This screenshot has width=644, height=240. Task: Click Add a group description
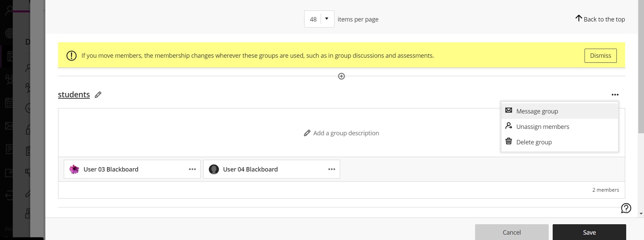coord(346,133)
